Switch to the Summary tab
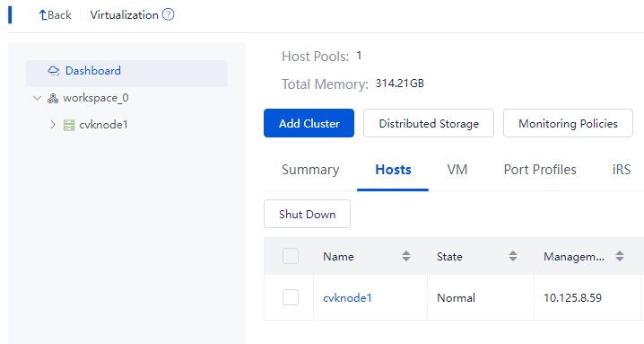The height and width of the screenshot is (344, 644). [x=310, y=170]
